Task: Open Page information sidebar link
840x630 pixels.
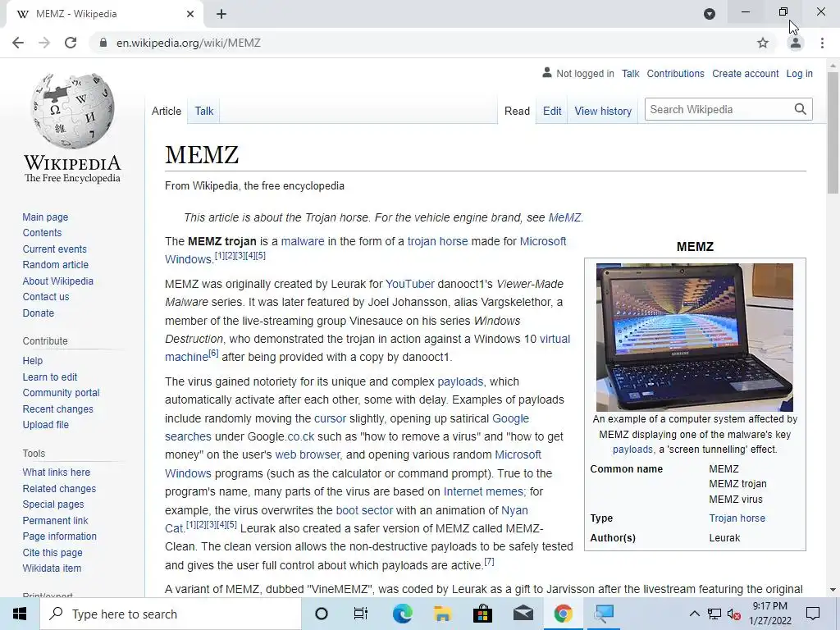Action: (x=59, y=536)
